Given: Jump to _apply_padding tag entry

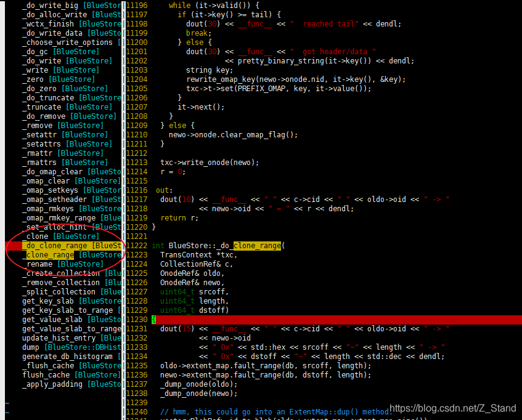Looking at the screenshot, I should (x=71, y=384).
